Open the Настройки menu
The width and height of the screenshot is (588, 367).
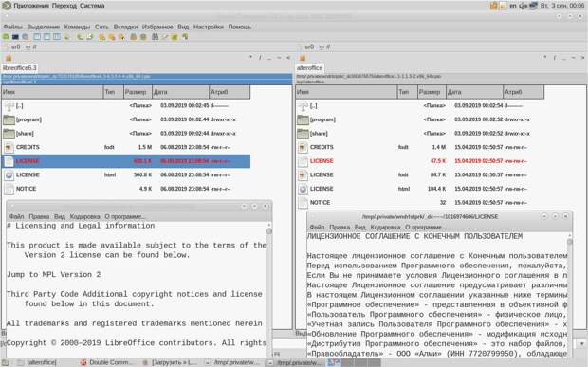click(x=209, y=27)
